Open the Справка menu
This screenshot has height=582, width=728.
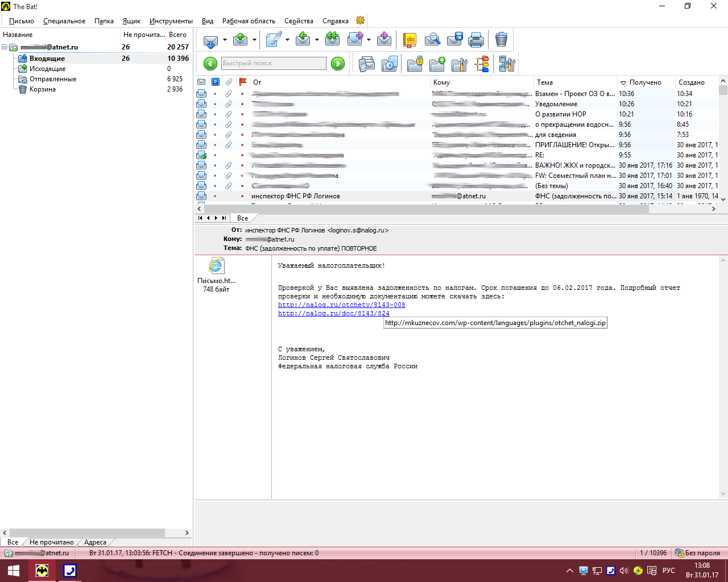tap(336, 21)
